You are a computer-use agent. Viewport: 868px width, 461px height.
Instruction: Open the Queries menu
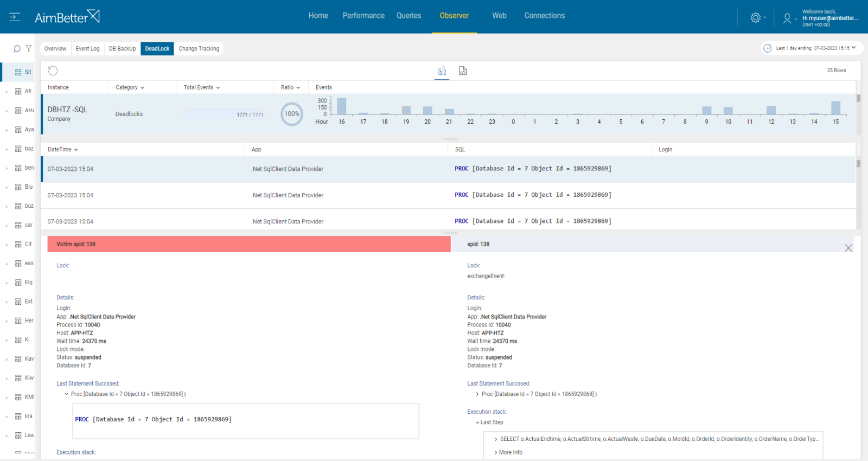tap(409, 16)
